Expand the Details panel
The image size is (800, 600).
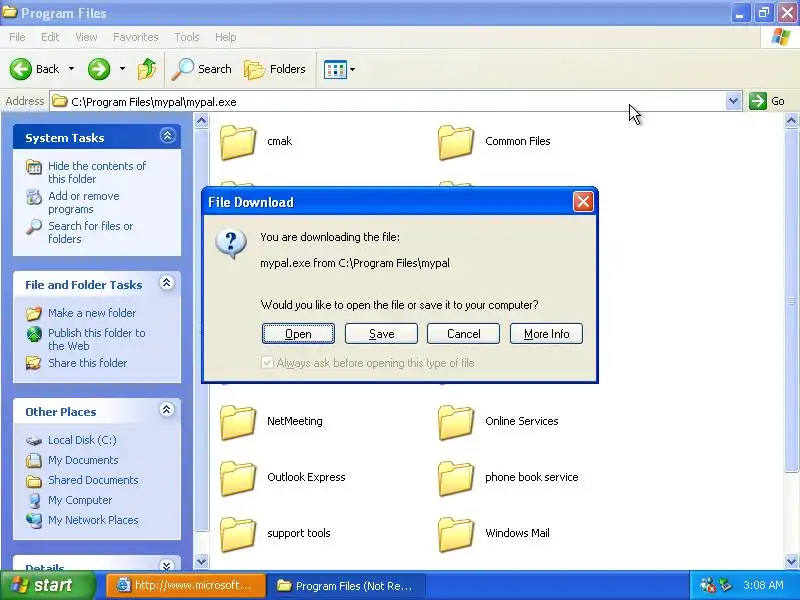[x=166, y=565]
